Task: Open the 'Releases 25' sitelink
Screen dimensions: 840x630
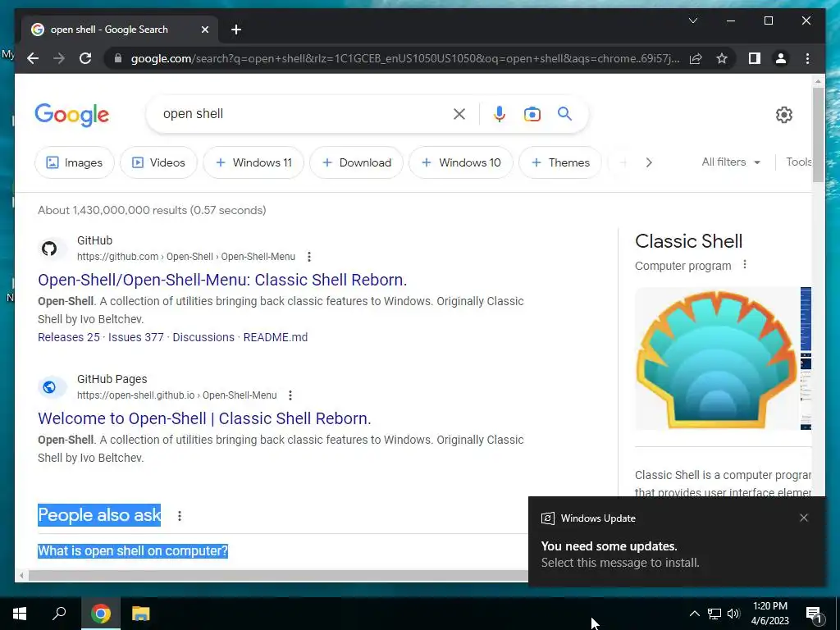Action: [x=69, y=337]
